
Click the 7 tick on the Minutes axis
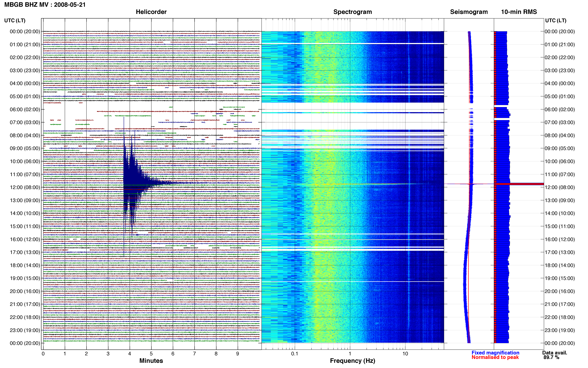(195, 354)
